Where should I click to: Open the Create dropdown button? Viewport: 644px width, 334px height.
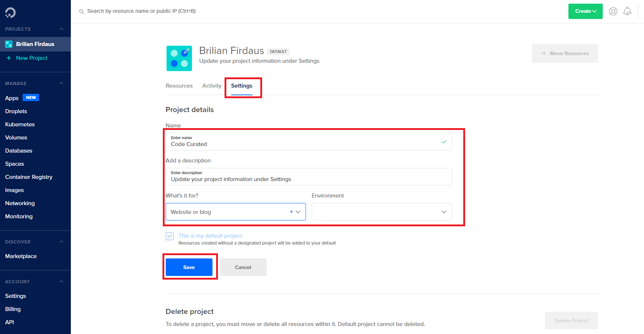point(586,11)
